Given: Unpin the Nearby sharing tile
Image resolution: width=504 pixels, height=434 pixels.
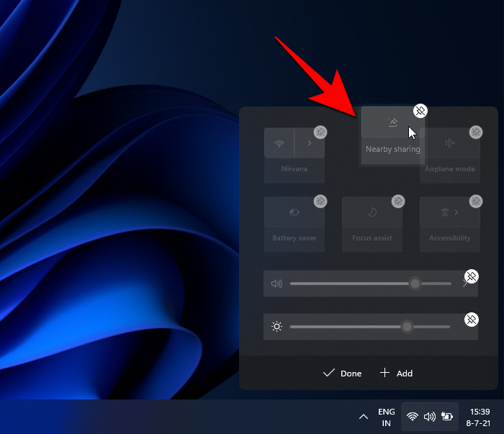Looking at the screenshot, I should point(420,110).
